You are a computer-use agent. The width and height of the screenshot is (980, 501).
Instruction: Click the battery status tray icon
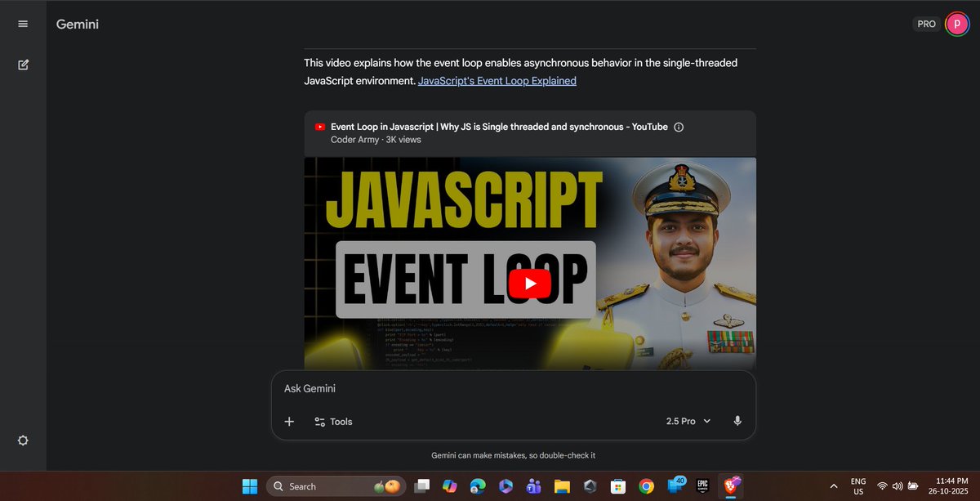click(912, 486)
